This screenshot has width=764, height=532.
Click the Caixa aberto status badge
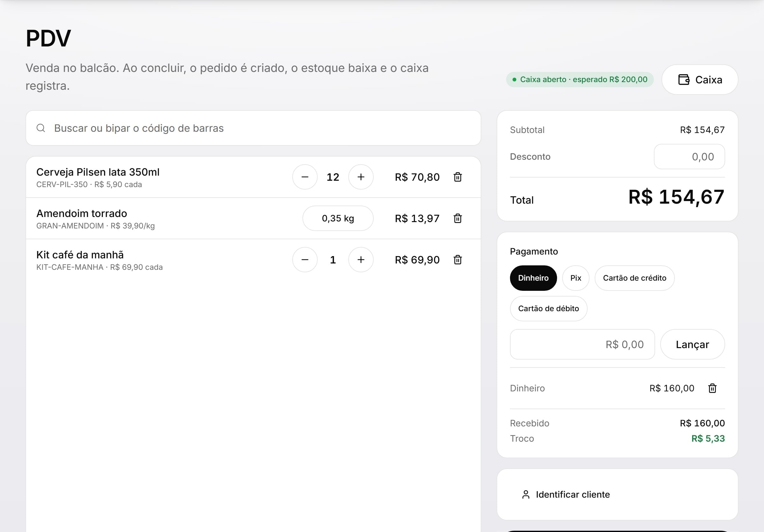coord(580,80)
